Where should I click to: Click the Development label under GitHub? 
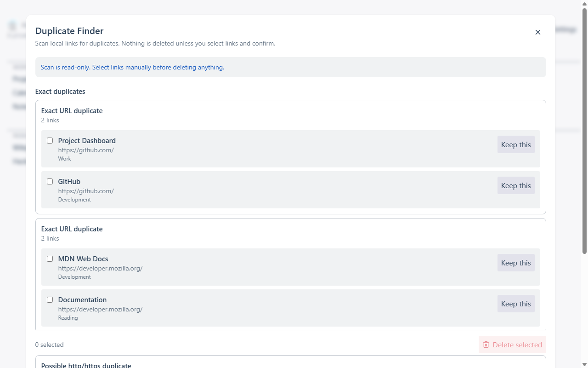point(74,200)
